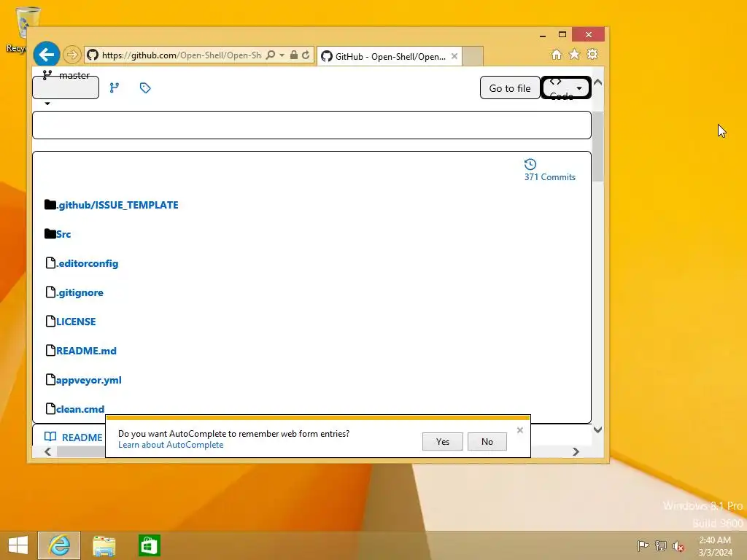Open the clean.cmd file
This screenshot has width=747, height=560.
[80, 409]
